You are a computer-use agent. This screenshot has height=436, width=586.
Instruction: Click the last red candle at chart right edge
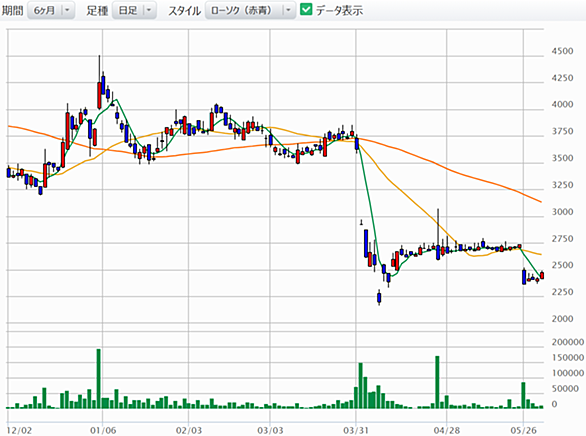542,275
